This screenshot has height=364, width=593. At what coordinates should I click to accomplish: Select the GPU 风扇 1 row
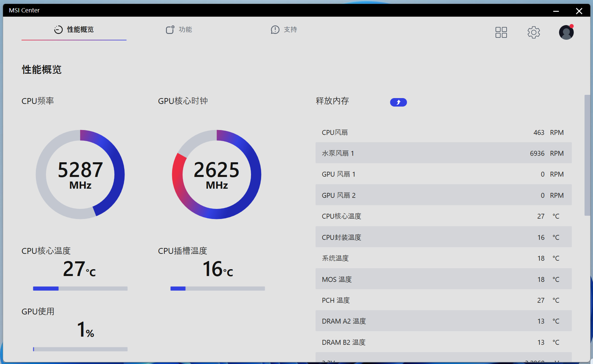(x=444, y=174)
